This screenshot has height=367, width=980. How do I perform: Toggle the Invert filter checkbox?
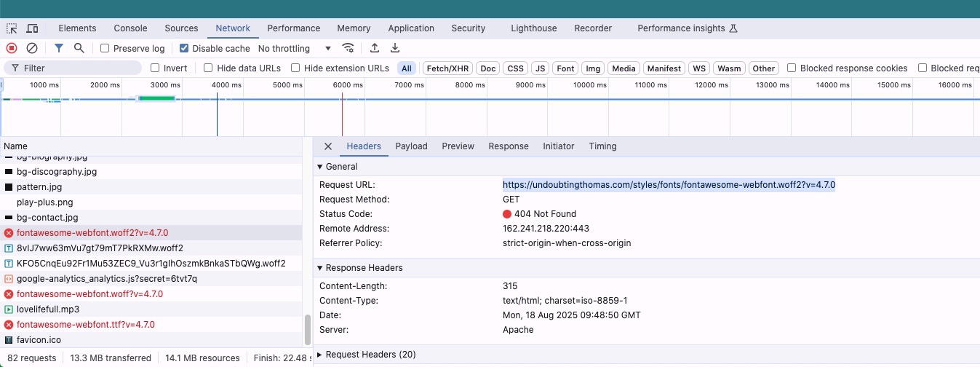tap(155, 68)
